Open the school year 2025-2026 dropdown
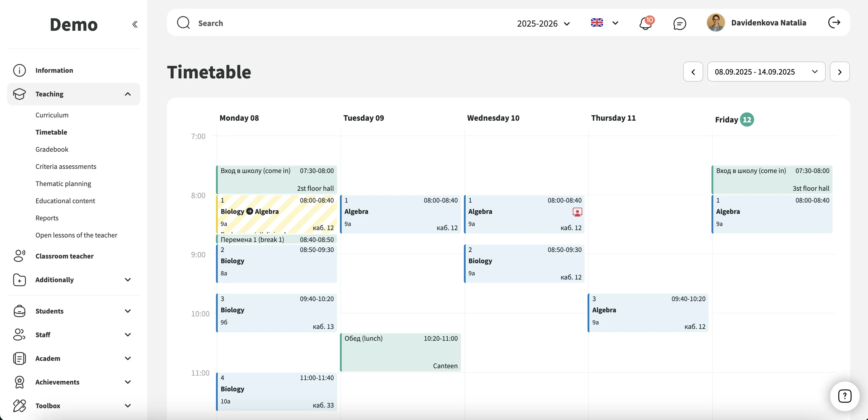 [x=543, y=24]
